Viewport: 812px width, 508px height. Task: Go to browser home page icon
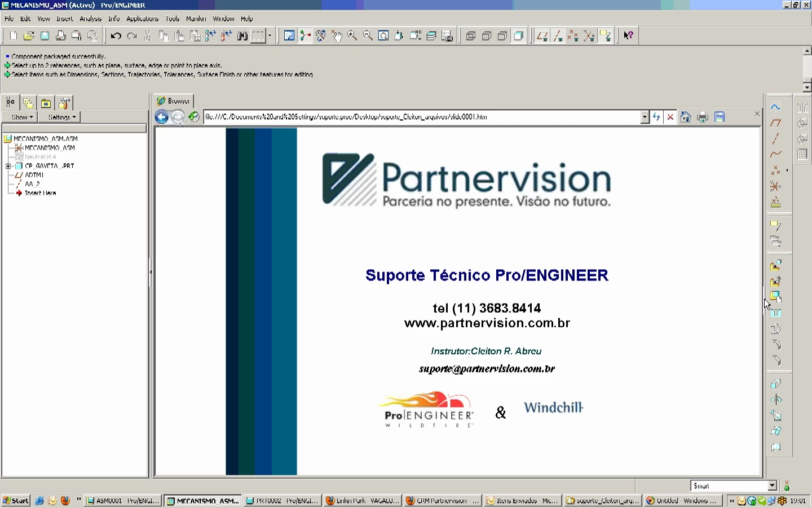point(685,117)
